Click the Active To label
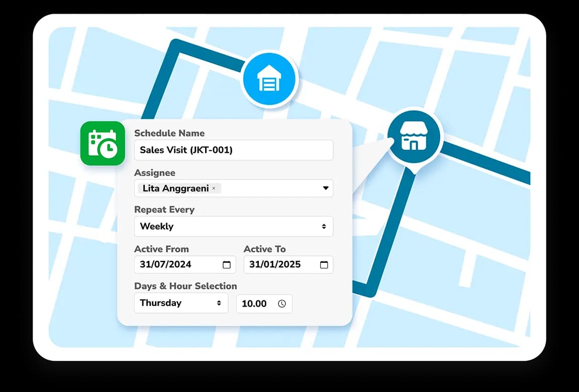Viewport: 579px width, 392px height. point(264,249)
